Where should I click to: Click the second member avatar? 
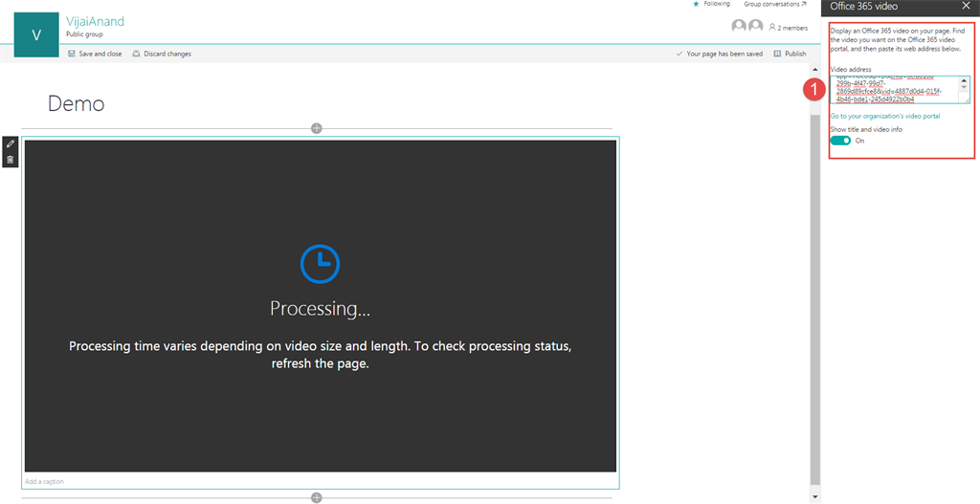click(756, 26)
